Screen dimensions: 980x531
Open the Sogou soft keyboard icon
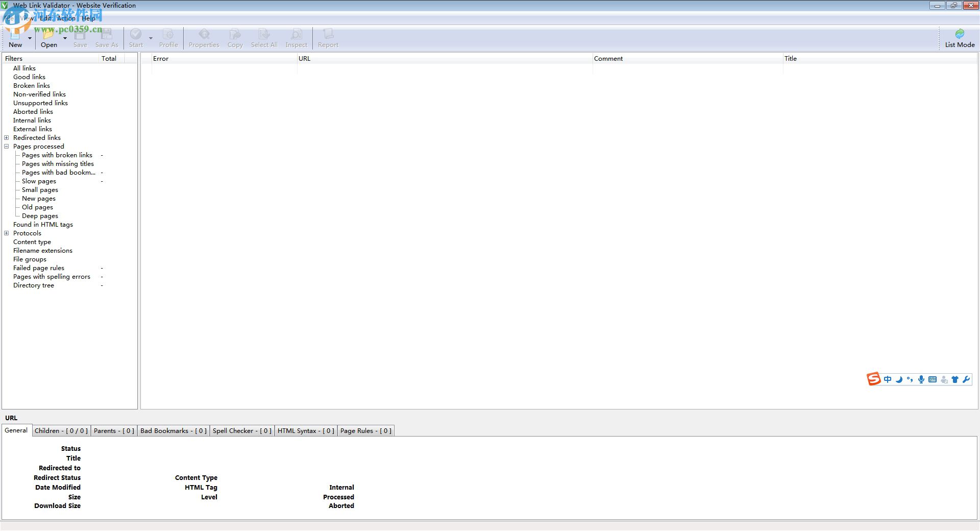click(x=932, y=379)
